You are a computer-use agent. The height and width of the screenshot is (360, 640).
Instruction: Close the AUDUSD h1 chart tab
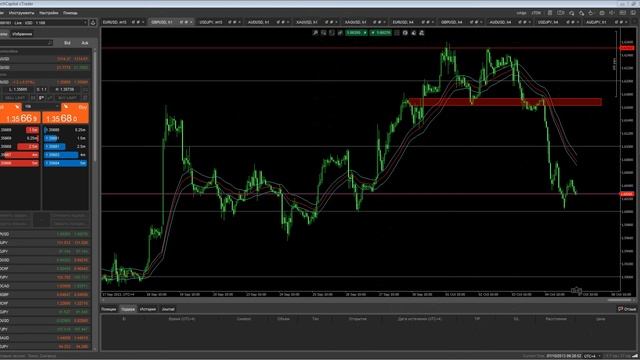(x=287, y=22)
